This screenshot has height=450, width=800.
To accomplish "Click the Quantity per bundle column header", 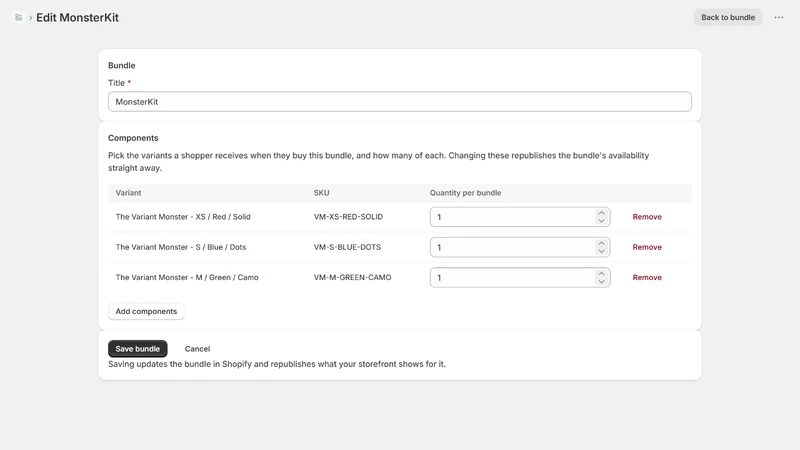I will (x=465, y=193).
